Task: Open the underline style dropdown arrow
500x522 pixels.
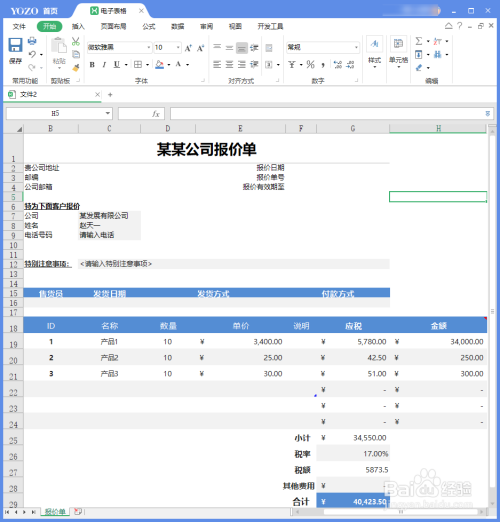Action: click(x=126, y=65)
